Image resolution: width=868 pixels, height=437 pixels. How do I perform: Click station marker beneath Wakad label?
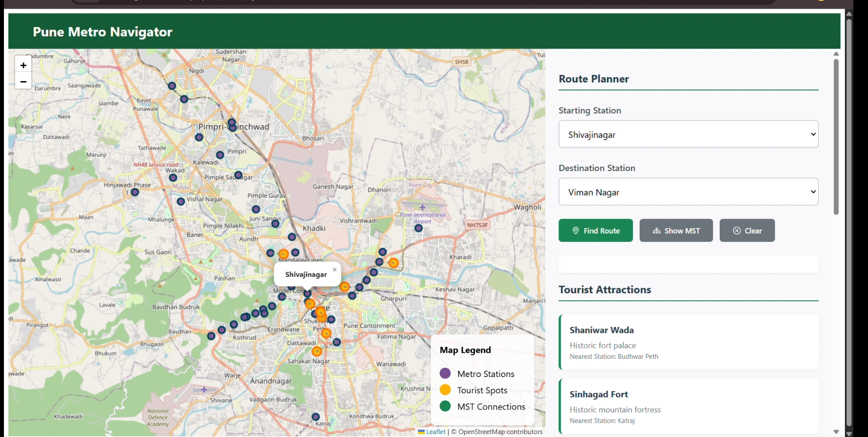pos(173,178)
